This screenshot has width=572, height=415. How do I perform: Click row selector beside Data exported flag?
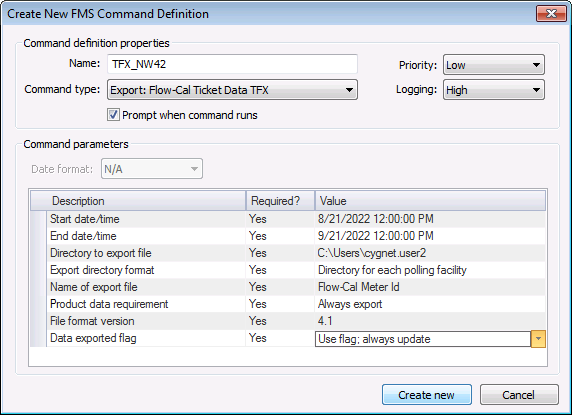(38, 338)
